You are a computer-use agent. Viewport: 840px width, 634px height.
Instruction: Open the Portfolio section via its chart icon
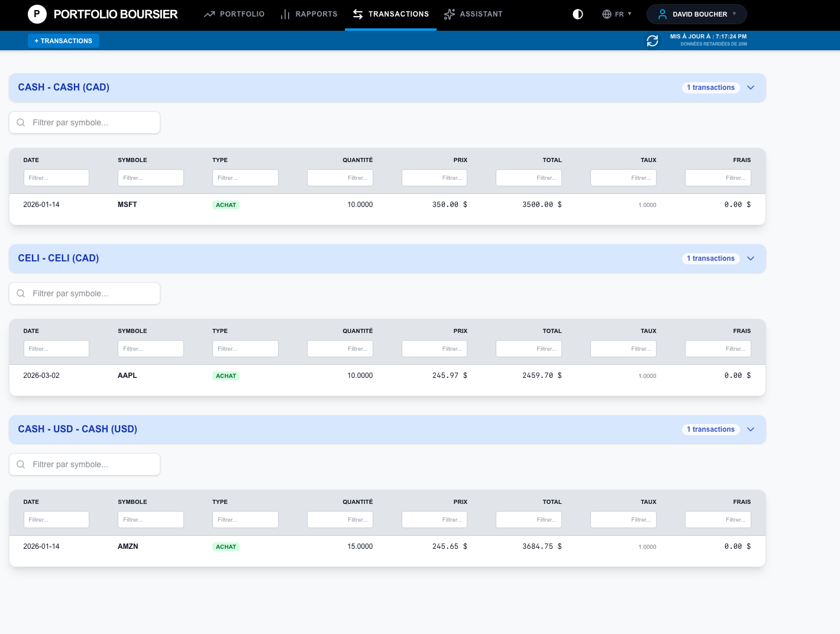click(209, 14)
